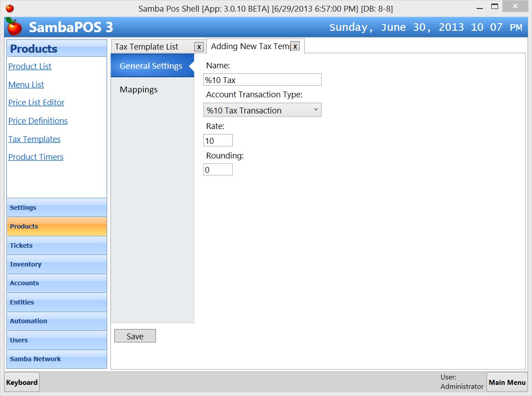Close the Adding New Tax Template tab
The width and height of the screenshot is (532, 396).
295,46
